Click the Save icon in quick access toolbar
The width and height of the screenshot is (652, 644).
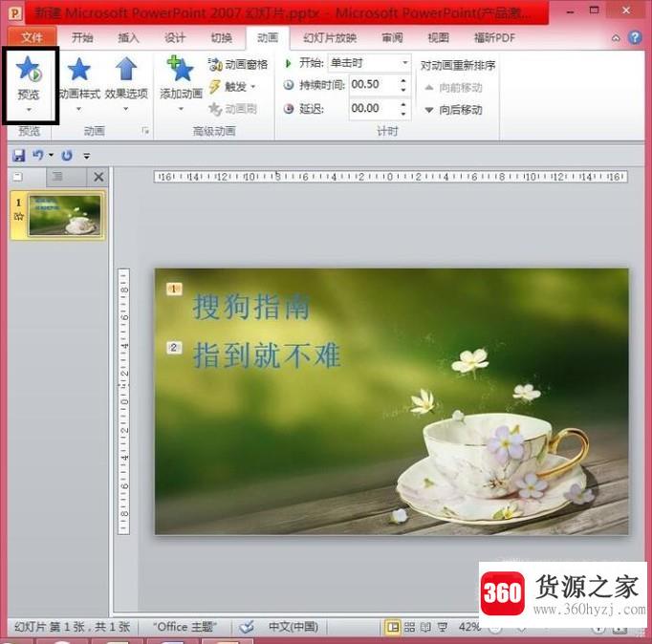(19, 156)
